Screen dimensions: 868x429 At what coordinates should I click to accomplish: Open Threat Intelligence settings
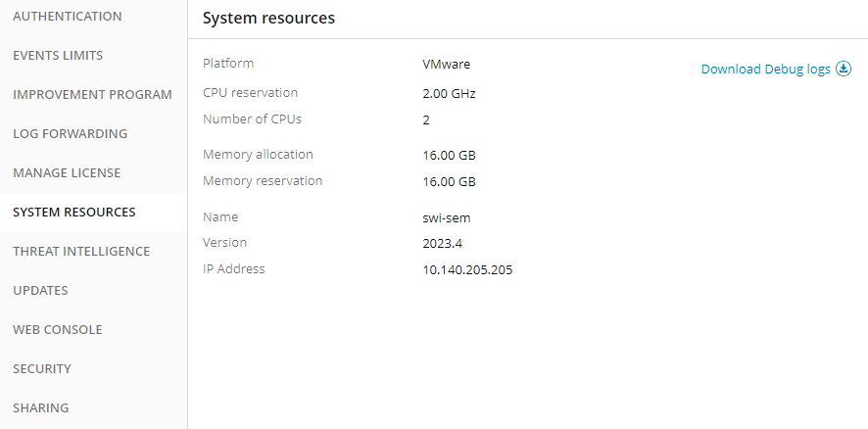pyautogui.click(x=81, y=252)
